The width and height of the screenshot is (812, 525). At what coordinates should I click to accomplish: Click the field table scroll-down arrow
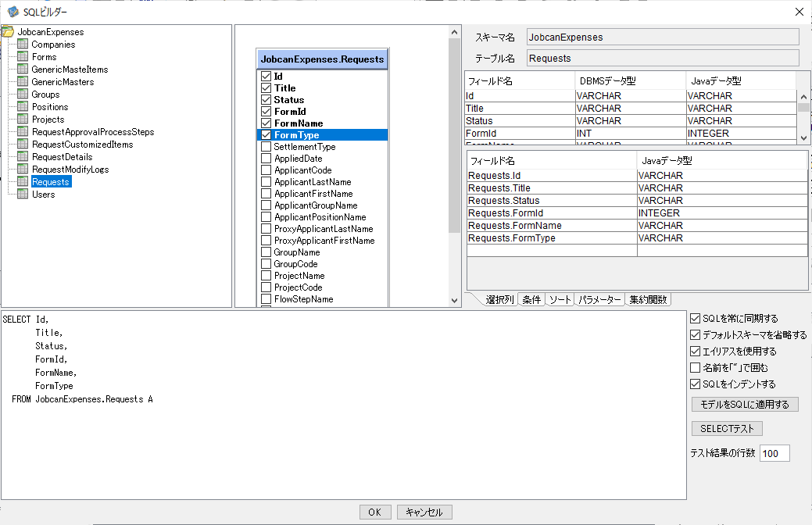click(803, 137)
